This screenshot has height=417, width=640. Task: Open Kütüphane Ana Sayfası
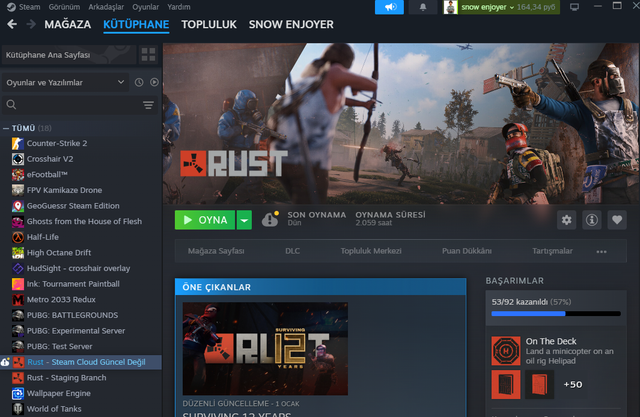point(69,55)
